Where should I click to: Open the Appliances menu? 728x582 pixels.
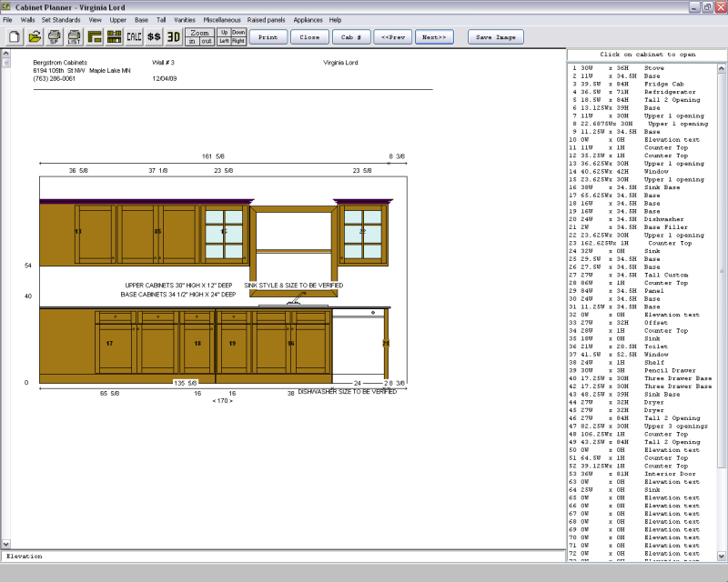coord(308,20)
